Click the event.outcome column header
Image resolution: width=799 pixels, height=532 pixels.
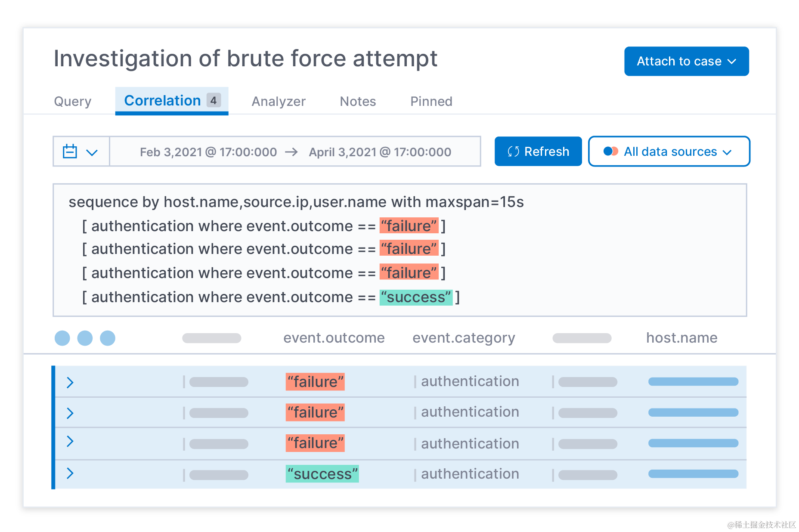click(x=334, y=338)
